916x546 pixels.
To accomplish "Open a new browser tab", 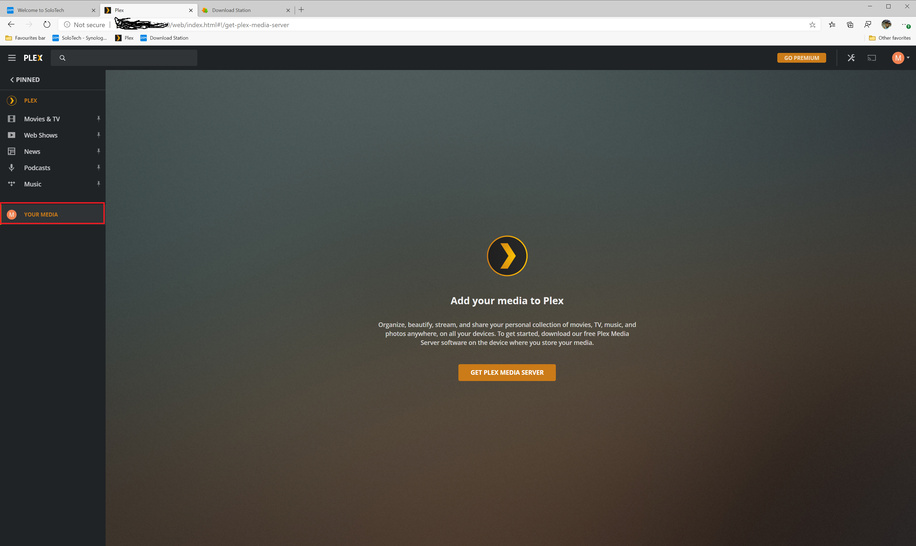I will pyautogui.click(x=301, y=10).
